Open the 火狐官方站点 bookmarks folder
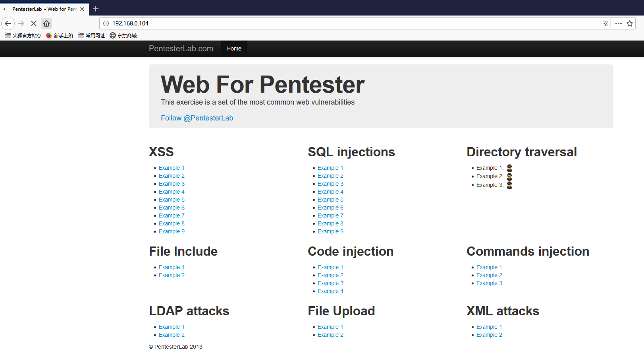The width and height of the screenshot is (644, 361). click(23, 35)
